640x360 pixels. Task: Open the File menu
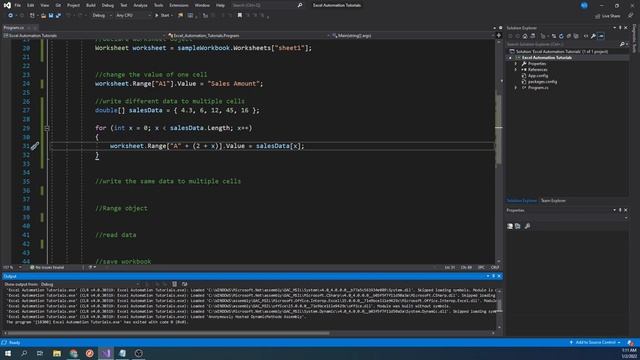(18, 5)
